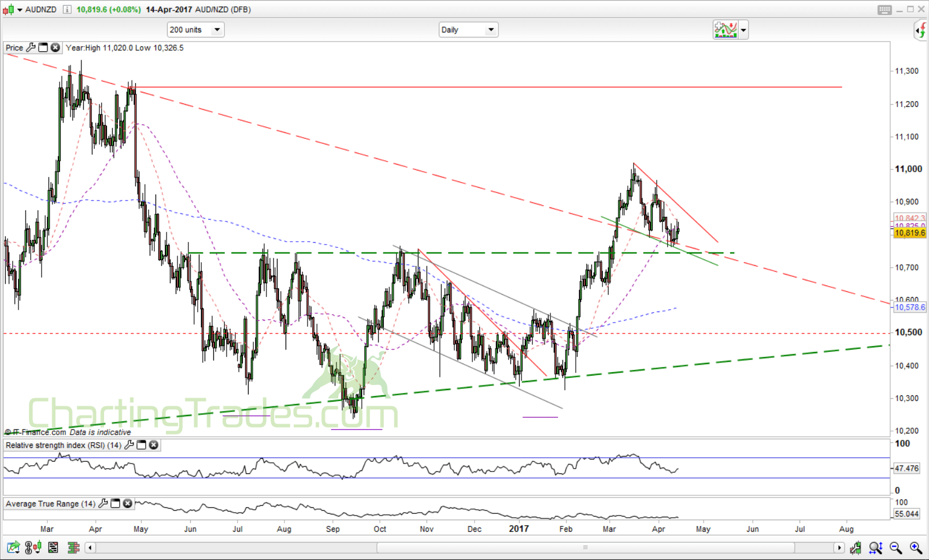Close the RSI indicator panel
This screenshot has height=560, width=929.
pyautogui.click(x=153, y=445)
